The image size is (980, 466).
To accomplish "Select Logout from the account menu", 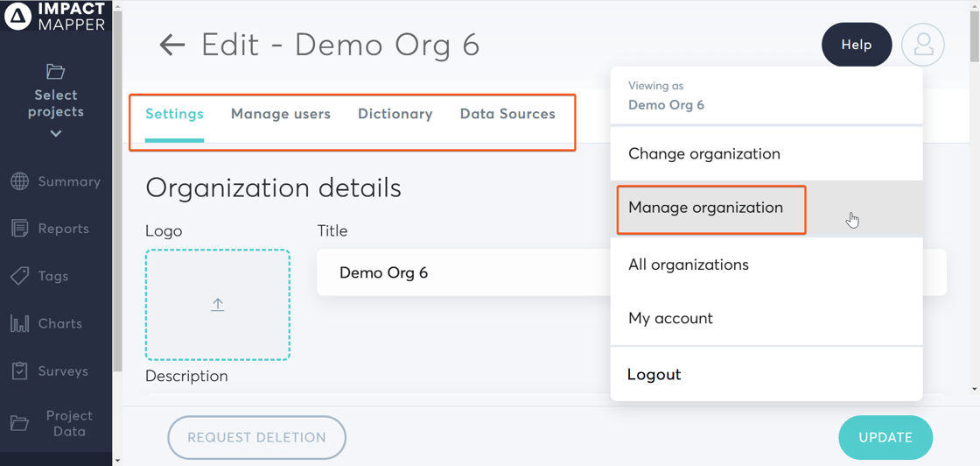I will [x=654, y=375].
